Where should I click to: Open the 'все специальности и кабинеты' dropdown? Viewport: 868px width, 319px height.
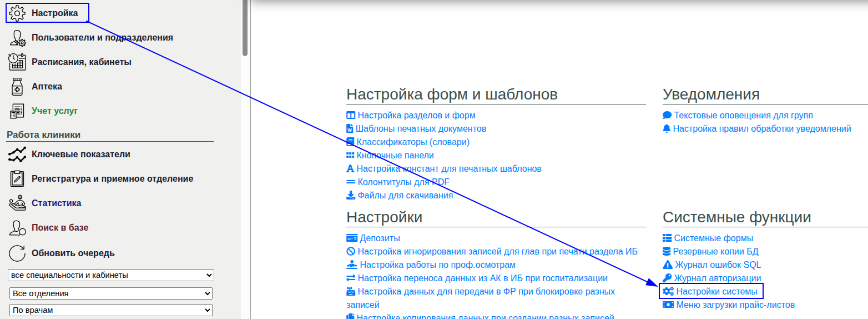112,275
